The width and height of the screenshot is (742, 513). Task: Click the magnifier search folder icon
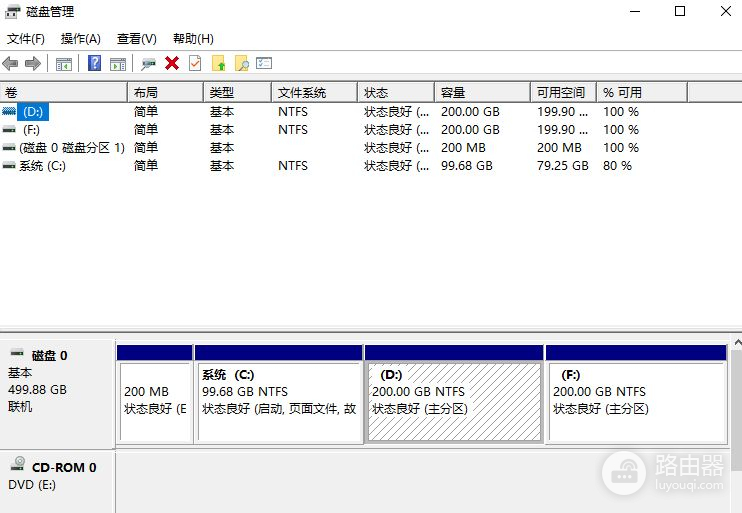pos(241,64)
